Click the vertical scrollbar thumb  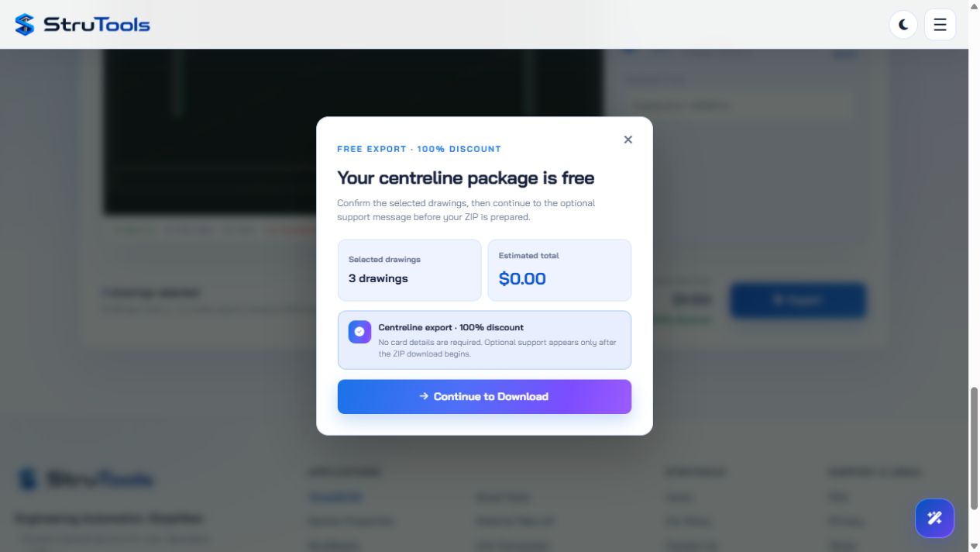click(974, 449)
